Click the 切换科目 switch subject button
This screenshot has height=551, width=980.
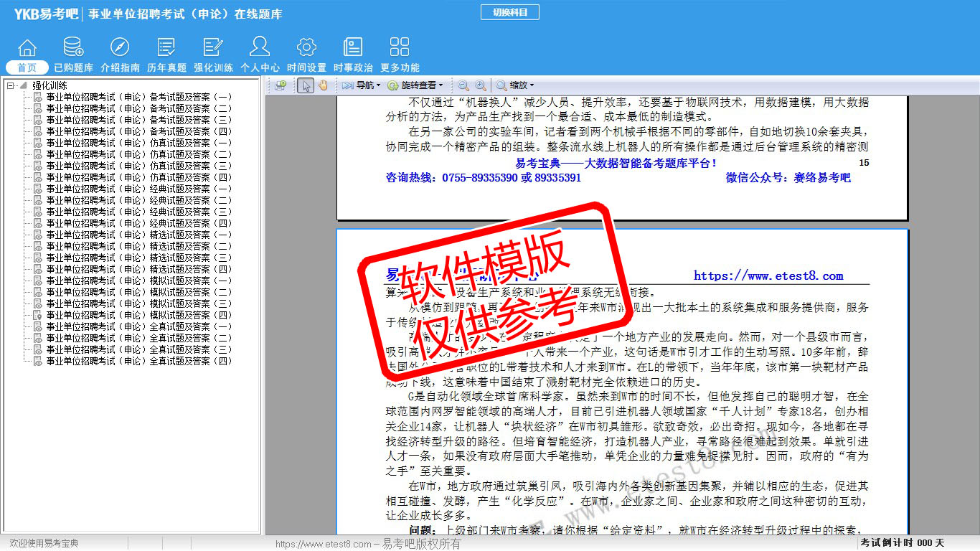(509, 12)
